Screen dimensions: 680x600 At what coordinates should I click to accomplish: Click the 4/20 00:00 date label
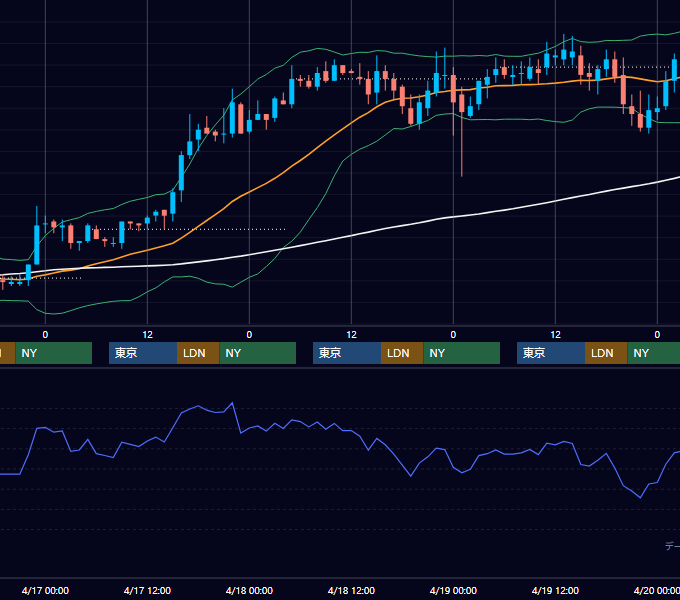(657, 590)
